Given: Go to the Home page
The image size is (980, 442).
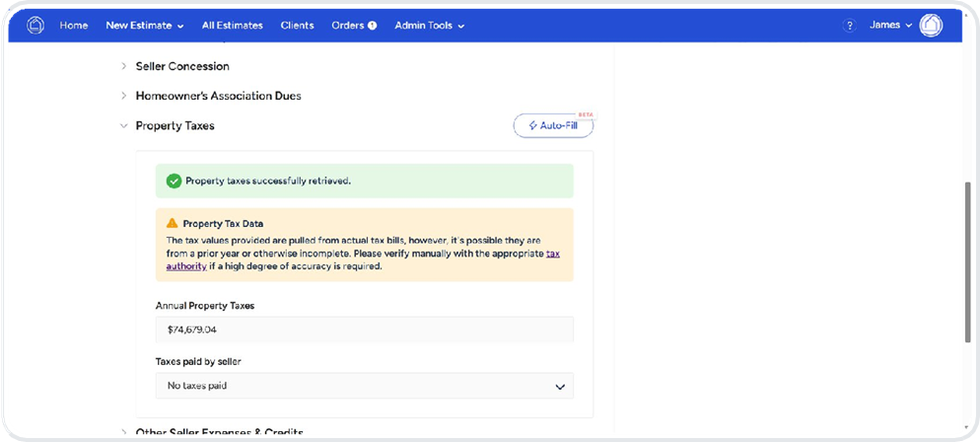Looking at the screenshot, I should [x=74, y=26].
